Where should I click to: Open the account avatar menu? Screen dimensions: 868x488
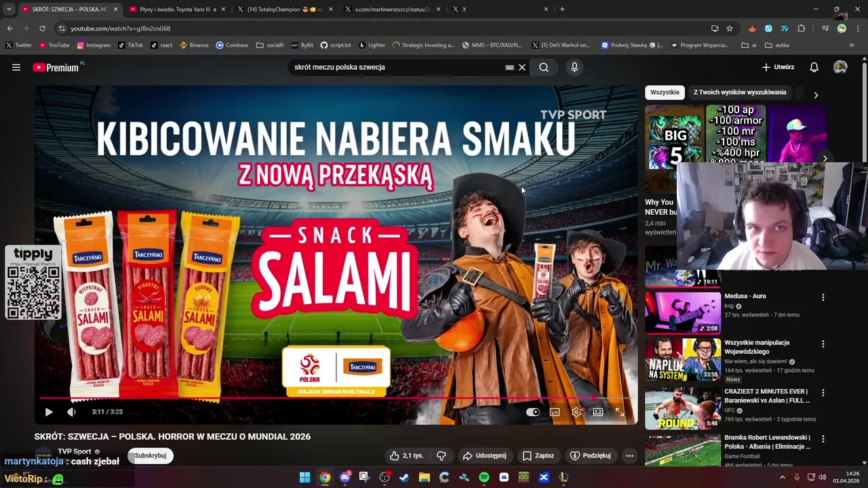click(x=840, y=67)
